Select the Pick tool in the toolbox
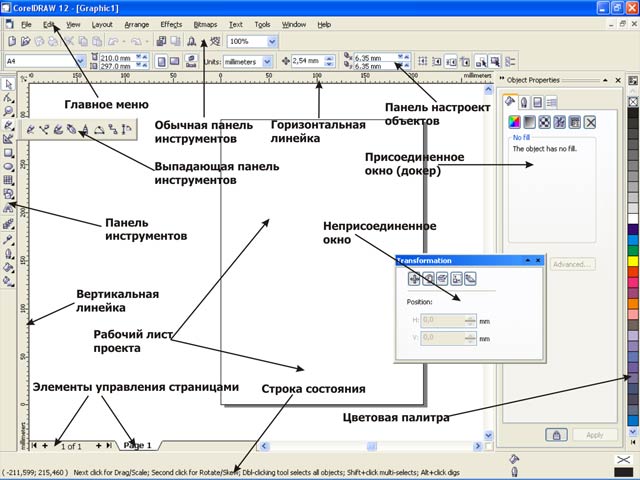Image resolution: width=640 pixels, height=480 pixels. [x=8, y=84]
